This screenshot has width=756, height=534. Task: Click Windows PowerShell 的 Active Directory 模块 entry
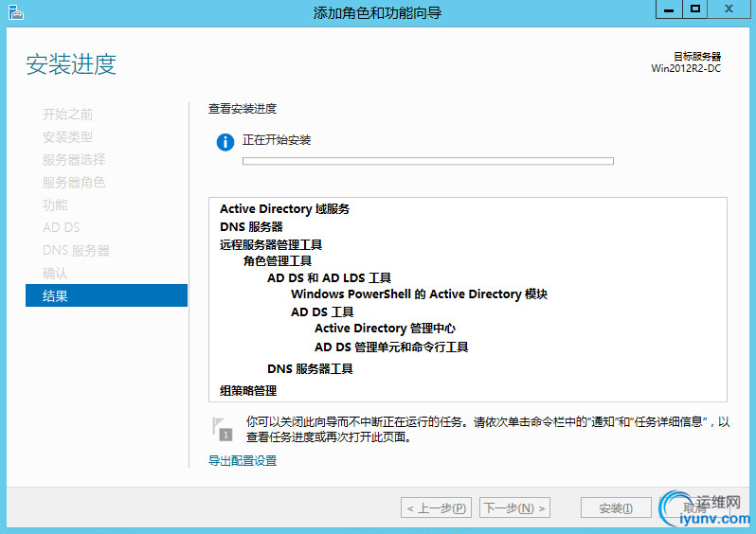[x=419, y=294]
